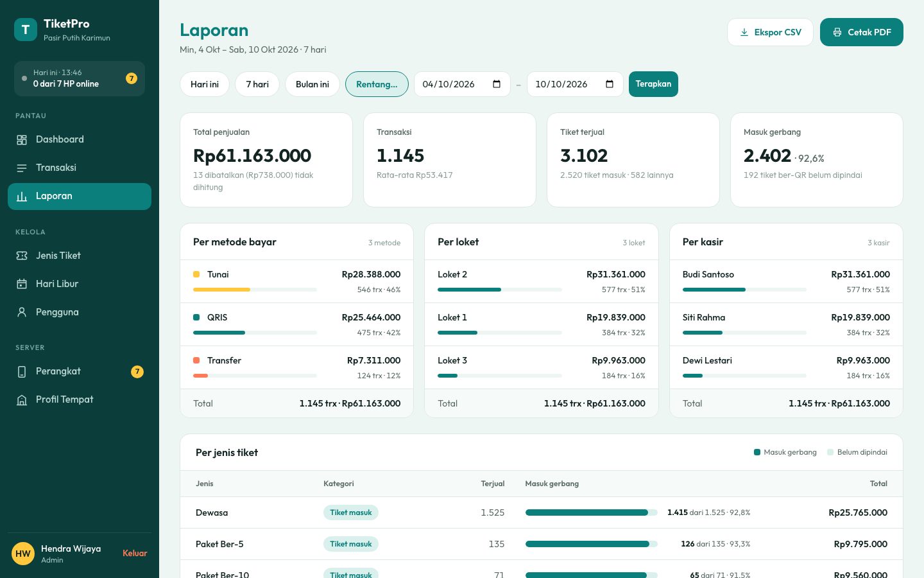Select the 7 hari range filter
Viewport: 924px width, 578px height.
[x=257, y=84]
